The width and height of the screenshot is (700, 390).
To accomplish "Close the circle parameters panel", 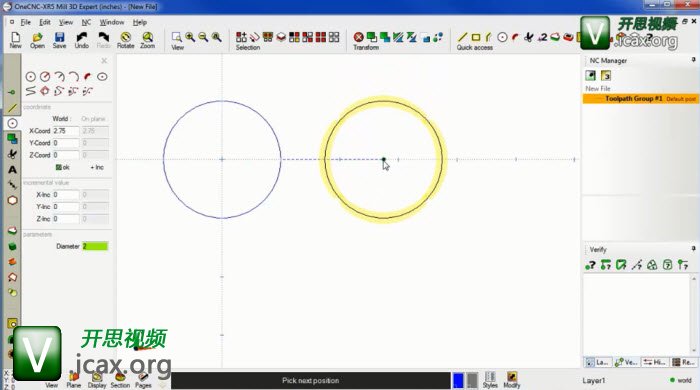I will tap(104, 61).
